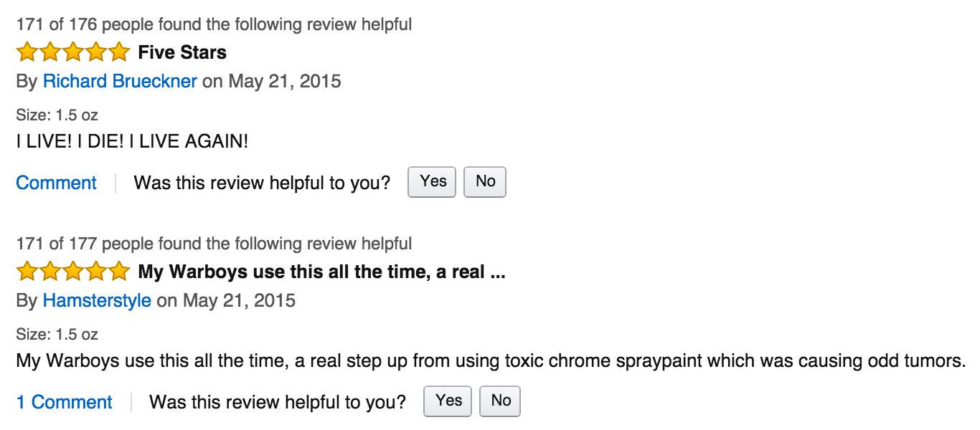Vote No on Richard Brueckner's review
The image size is (980, 430).
point(485,182)
